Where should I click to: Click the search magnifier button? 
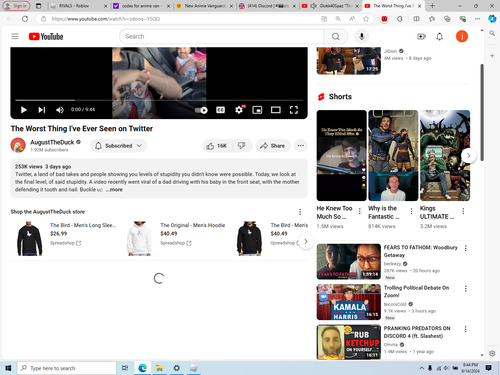(x=336, y=36)
